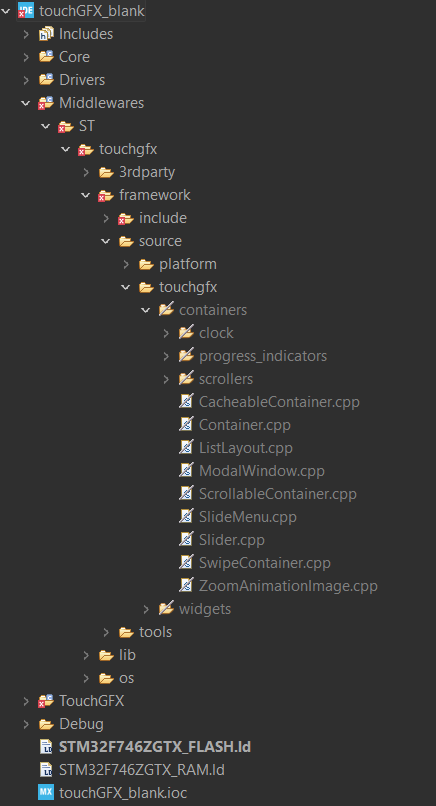Click the framework folder icon

106,195
